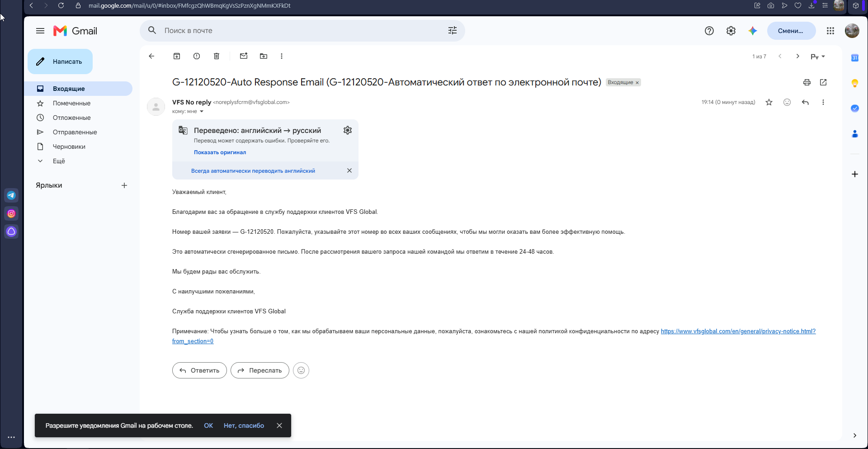Click Всегда автоматически переводить английский
The image size is (868, 449).
pos(253,171)
